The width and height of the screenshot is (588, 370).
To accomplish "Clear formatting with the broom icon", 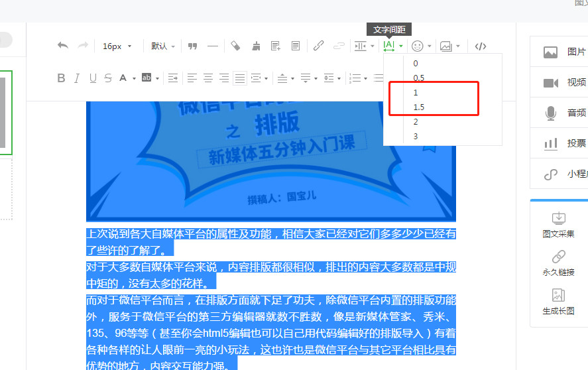I will [x=256, y=46].
